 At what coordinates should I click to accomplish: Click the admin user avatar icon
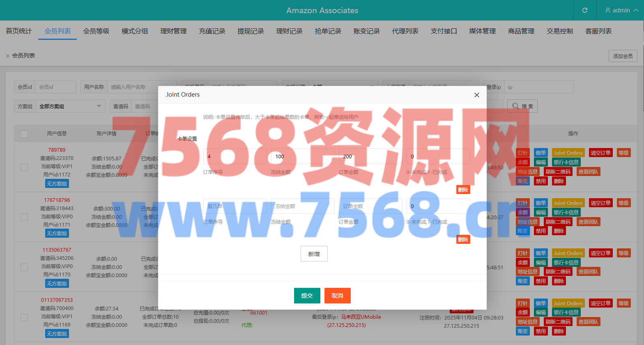(608, 10)
